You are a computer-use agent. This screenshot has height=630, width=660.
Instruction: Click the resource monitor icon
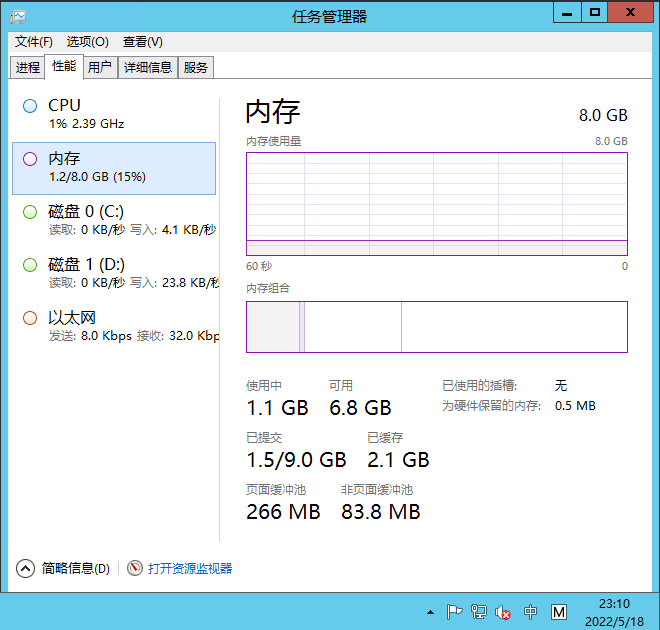[135, 568]
